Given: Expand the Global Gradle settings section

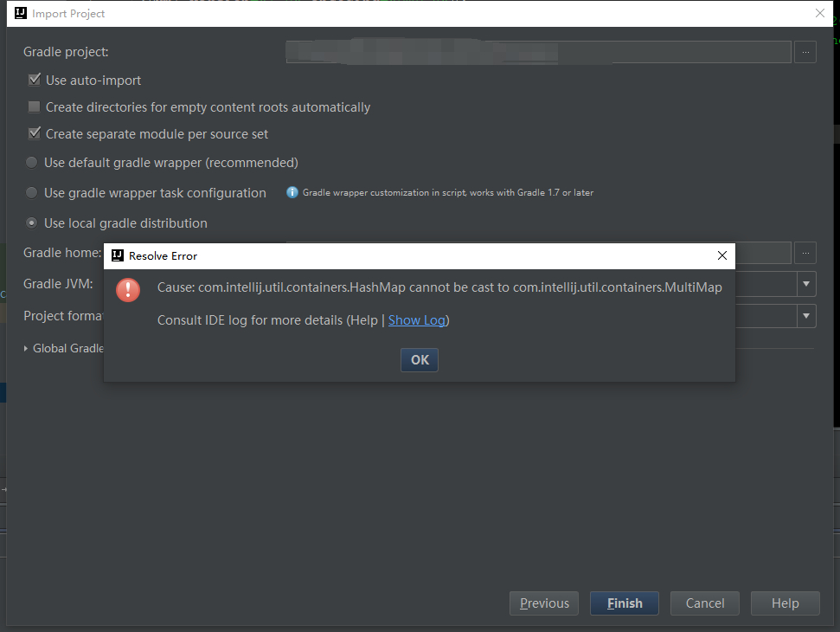Looking at the screenshot, I should (x=27, y=348).
